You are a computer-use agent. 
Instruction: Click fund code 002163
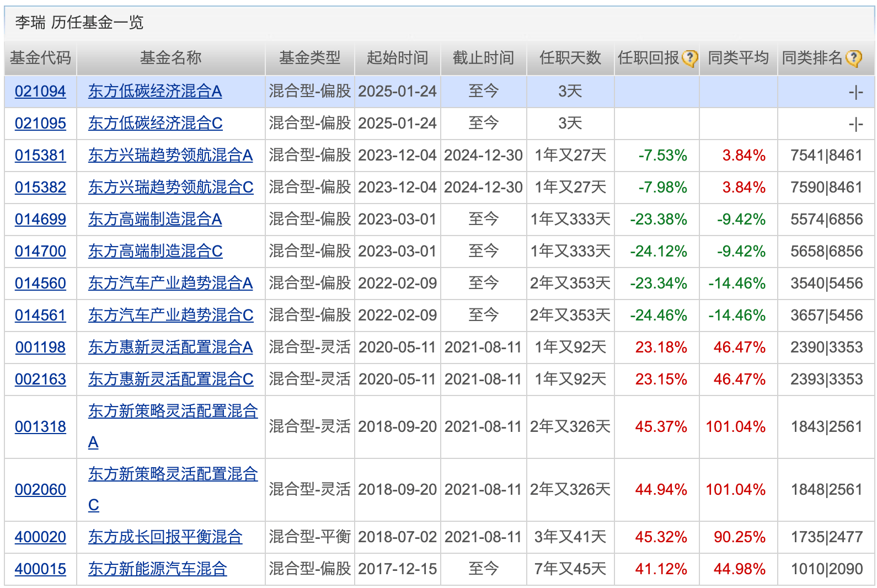[x=40, y=379]
